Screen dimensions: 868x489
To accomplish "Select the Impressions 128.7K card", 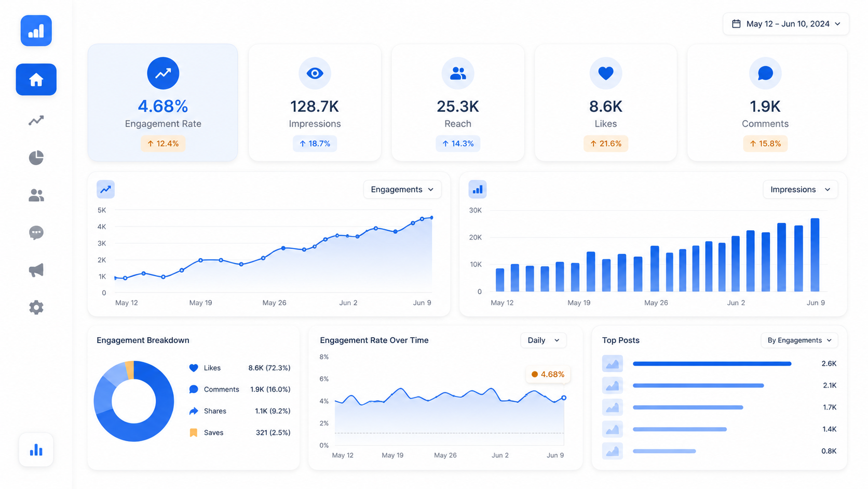I will tap(315, 102).
